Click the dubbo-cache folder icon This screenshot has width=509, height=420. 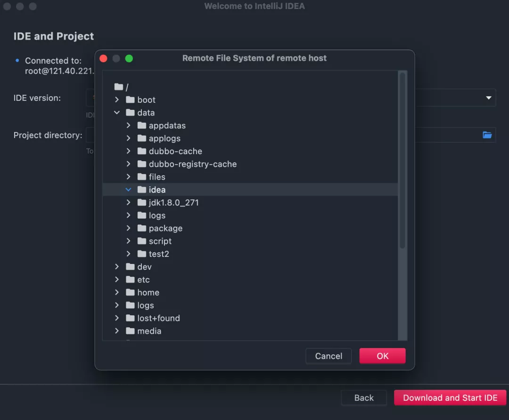[x=141, y=151]
